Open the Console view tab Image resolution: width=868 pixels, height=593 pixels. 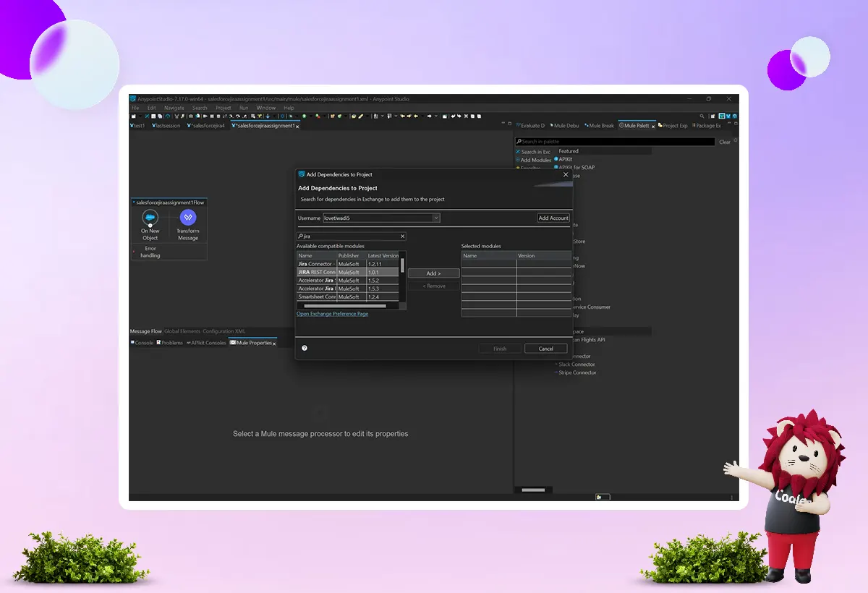click(142, 343)
